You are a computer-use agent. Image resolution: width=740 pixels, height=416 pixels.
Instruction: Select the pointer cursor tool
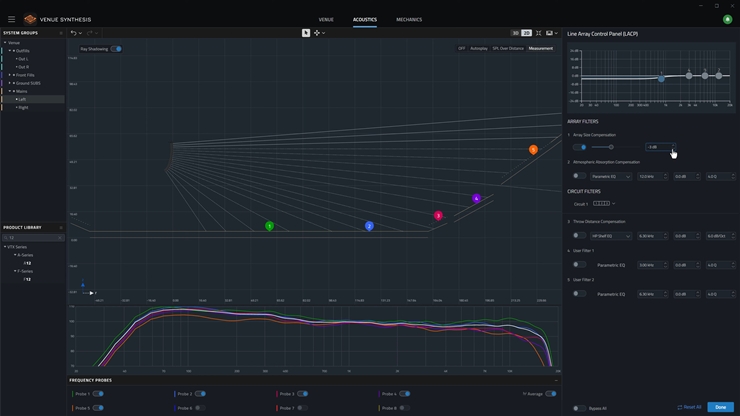306,33
